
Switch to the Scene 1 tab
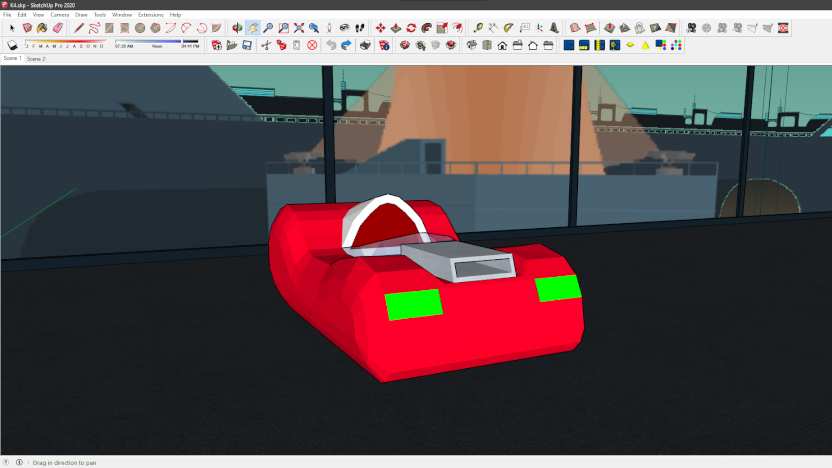tap(12, 58)
